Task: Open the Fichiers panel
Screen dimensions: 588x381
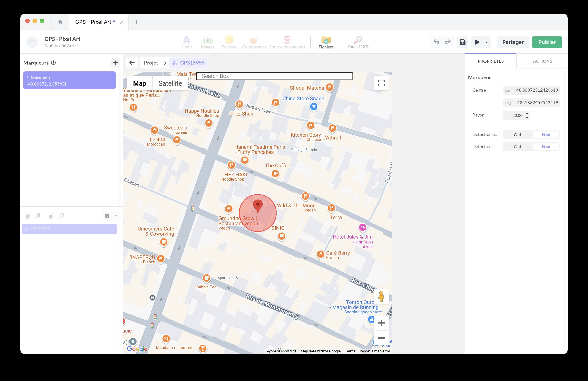Action: (x=326, y=42)
